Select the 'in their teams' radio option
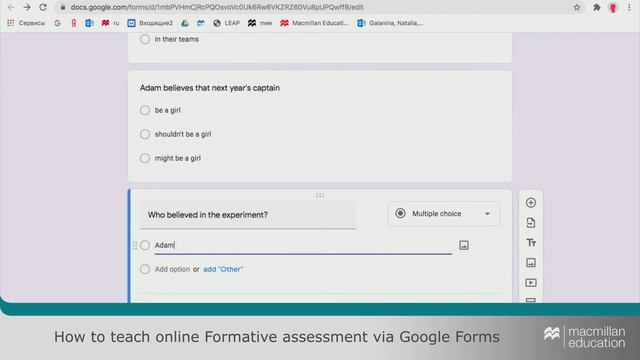The height and width of the screenshot is (360, 640). [145, 39]
